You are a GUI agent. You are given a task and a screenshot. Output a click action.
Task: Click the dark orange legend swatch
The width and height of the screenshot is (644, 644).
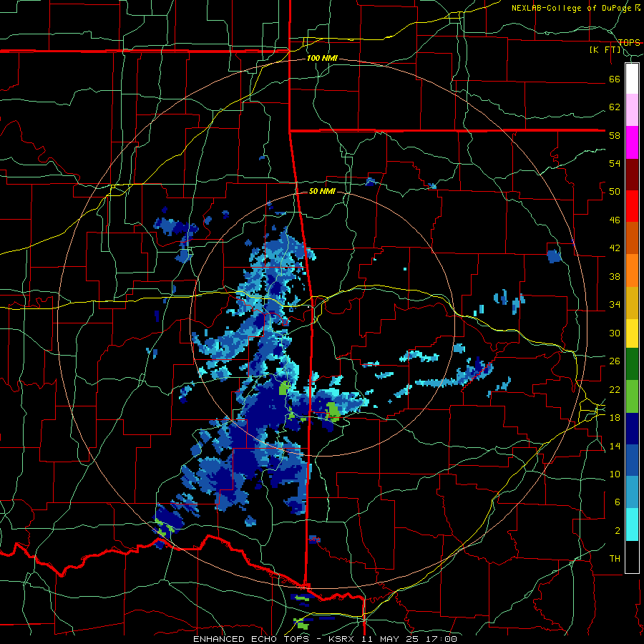click(x=632, y=238)
